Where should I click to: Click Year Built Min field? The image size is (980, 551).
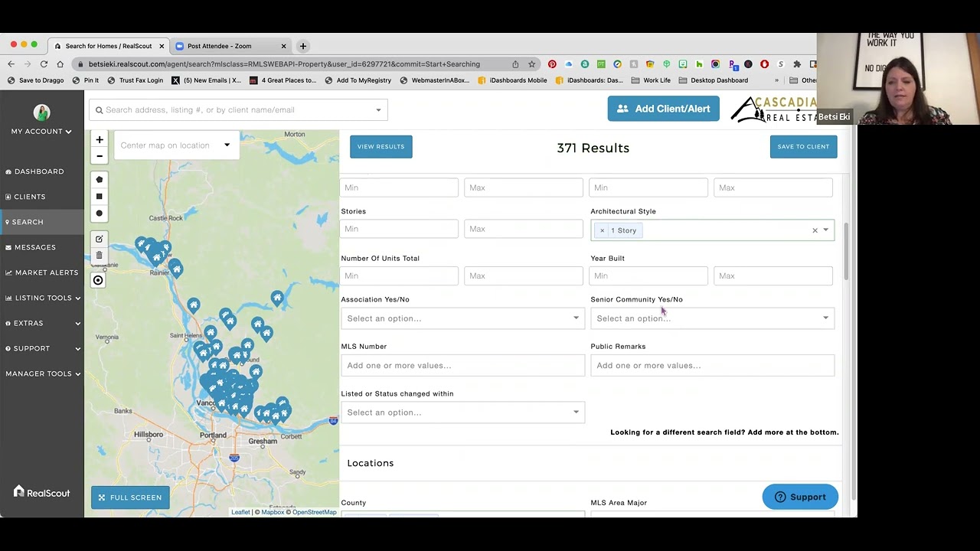coord(648,275)
